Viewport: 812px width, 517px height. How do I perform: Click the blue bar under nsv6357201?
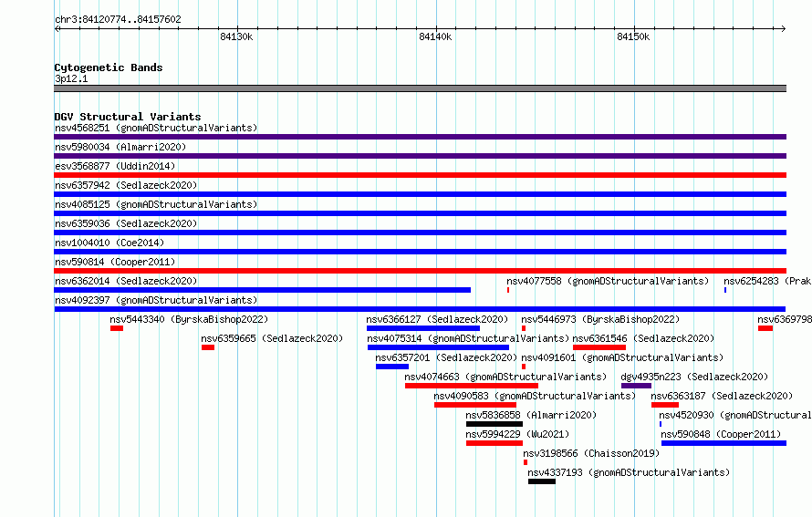(392, 367)
